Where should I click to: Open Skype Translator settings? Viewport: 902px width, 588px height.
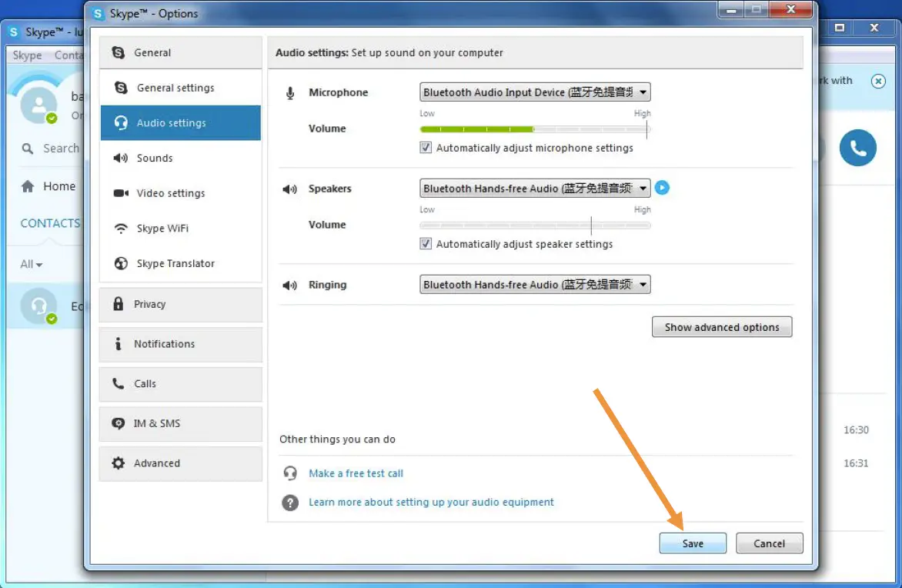pyautogui.click(x=180, y=263)
